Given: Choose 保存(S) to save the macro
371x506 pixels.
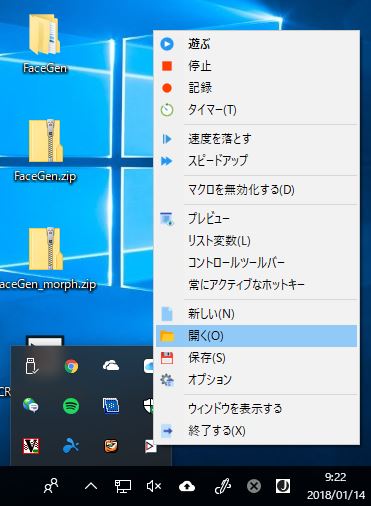Looking at the screenshot, I should (x=256, y=358).
